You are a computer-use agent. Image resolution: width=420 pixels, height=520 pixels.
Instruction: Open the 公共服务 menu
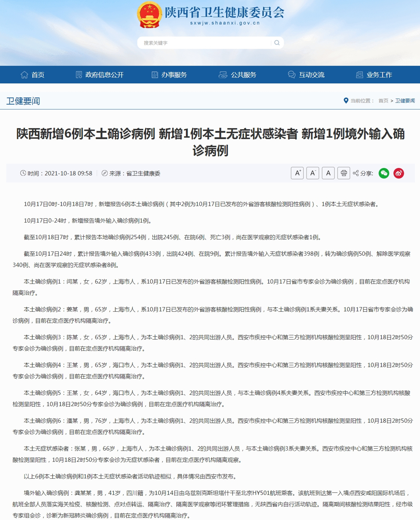click(244, 74)
